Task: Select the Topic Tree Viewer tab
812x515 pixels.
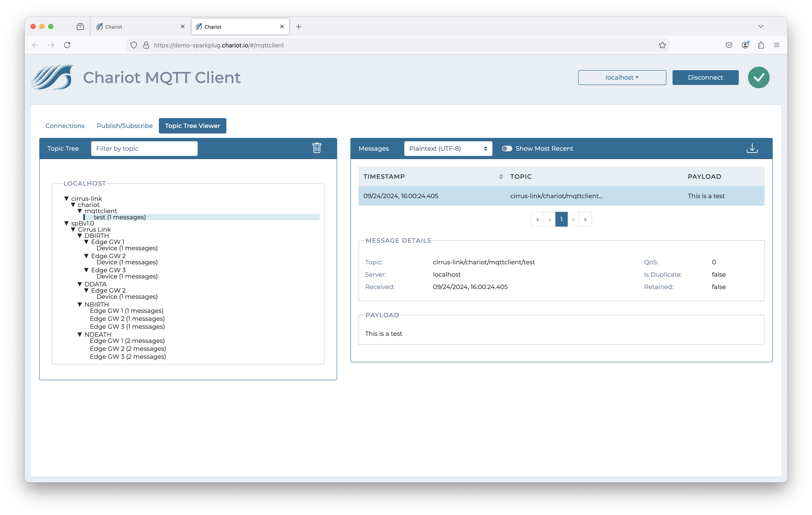Action: coord(192,126)
